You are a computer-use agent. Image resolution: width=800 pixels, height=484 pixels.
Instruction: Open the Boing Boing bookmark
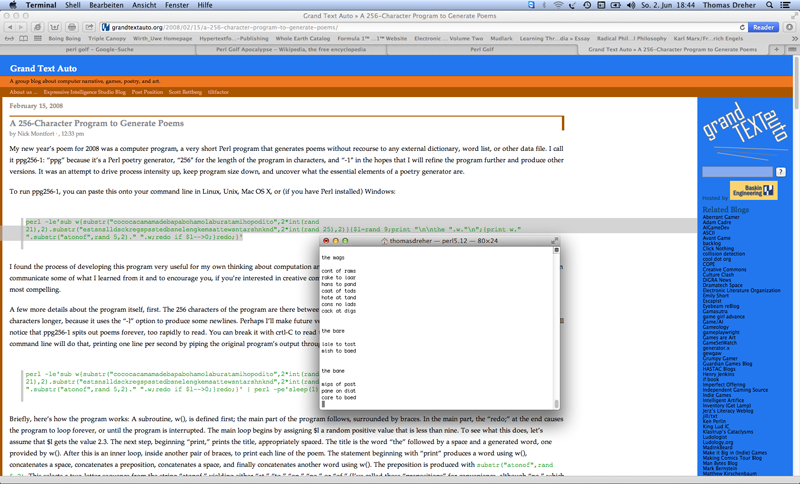(64, 38)
